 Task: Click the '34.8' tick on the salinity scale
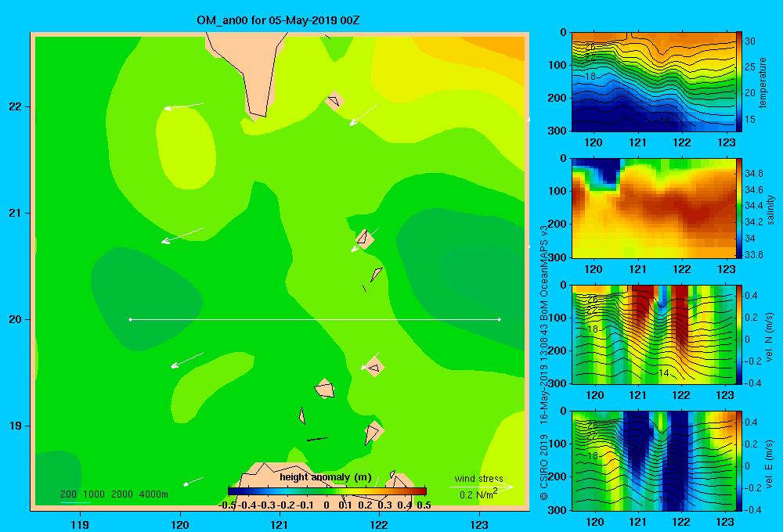tap(753, 173)
